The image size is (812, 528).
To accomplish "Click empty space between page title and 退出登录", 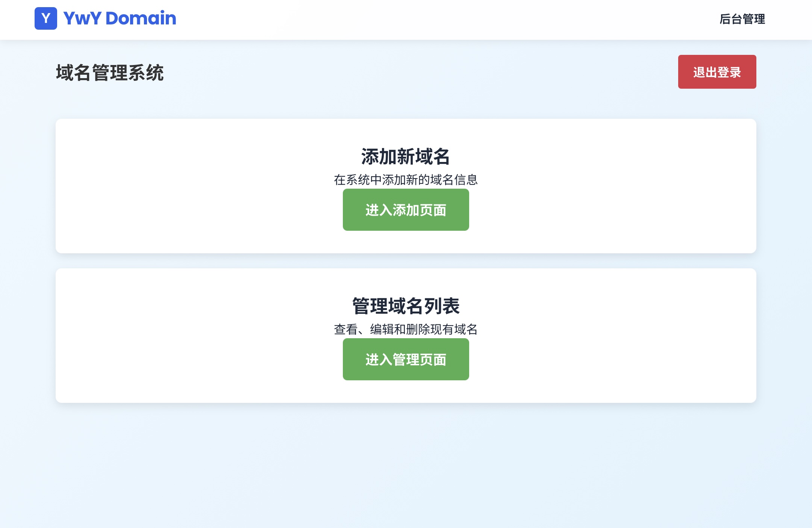I will tap(414, 72).
